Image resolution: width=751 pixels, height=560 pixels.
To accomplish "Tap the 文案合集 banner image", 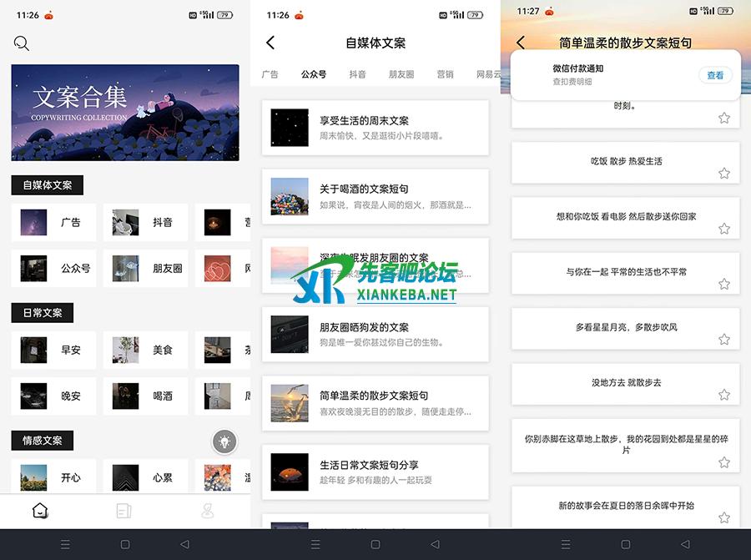I will pyautogui.click(x=125, y=113).
